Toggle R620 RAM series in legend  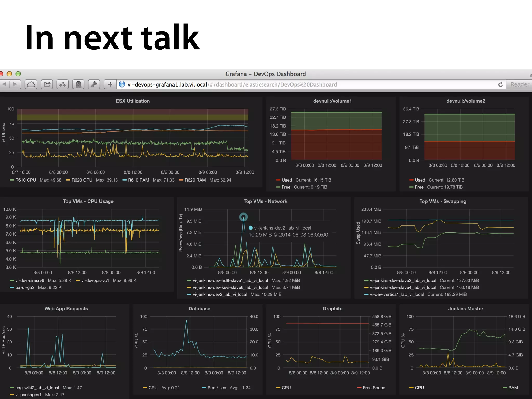pyautogui.click(x=195, y=180)
